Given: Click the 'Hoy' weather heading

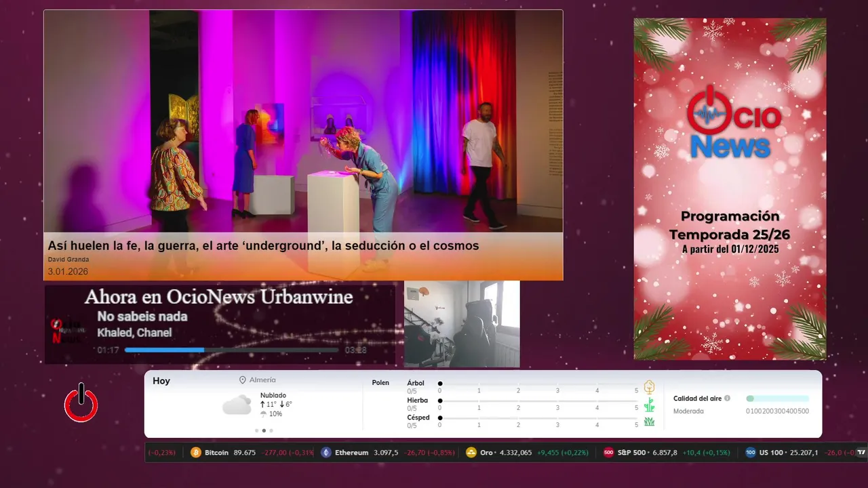Looking at the screenshot, I should [161, 381].
